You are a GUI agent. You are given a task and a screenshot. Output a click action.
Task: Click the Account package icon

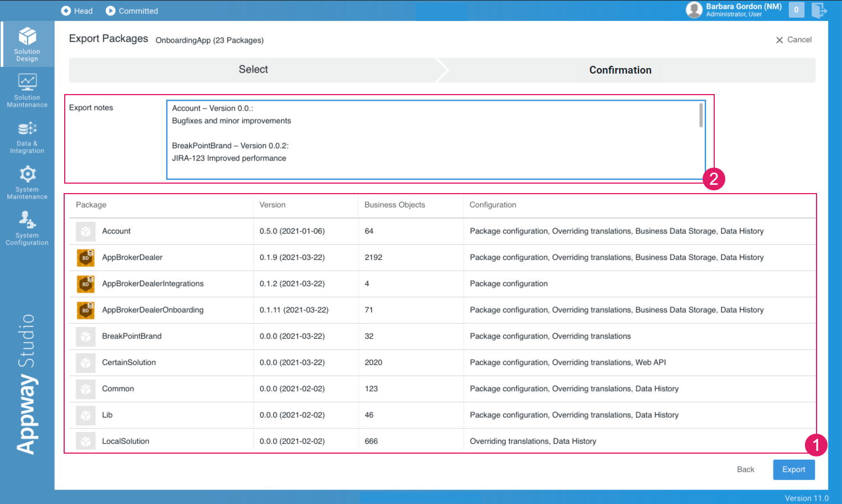pos(86,231)
